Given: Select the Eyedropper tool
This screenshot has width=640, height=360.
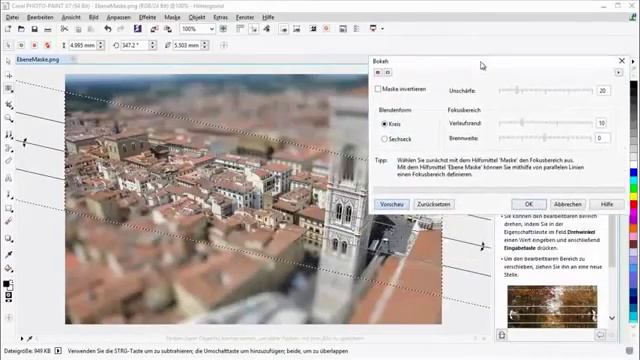Looking at the screenshot, I should click(x=9, y=255).
